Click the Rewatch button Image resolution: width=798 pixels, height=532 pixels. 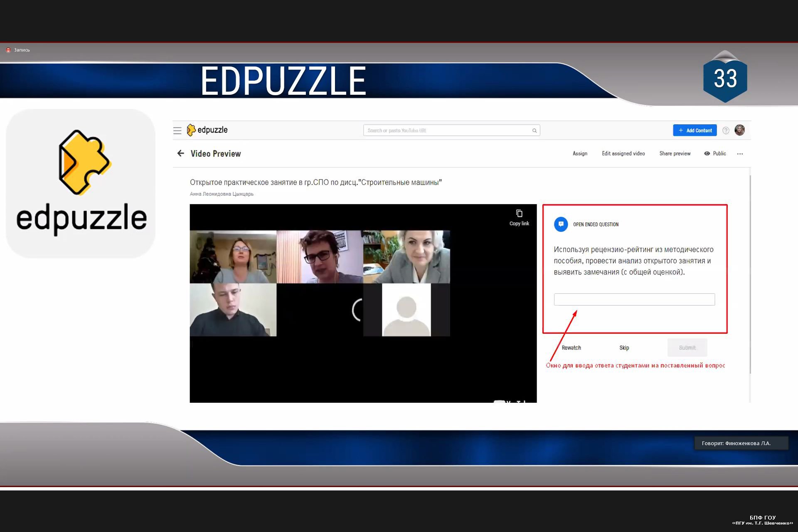571,348
